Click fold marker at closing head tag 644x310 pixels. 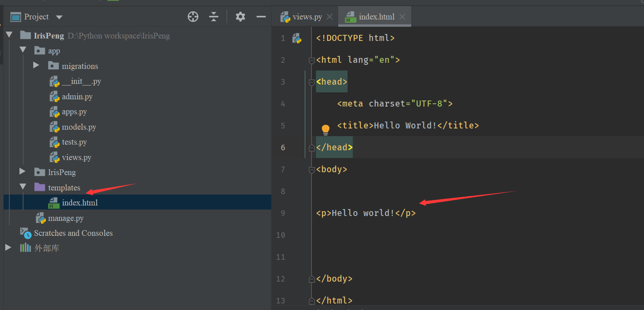point(312,148)
